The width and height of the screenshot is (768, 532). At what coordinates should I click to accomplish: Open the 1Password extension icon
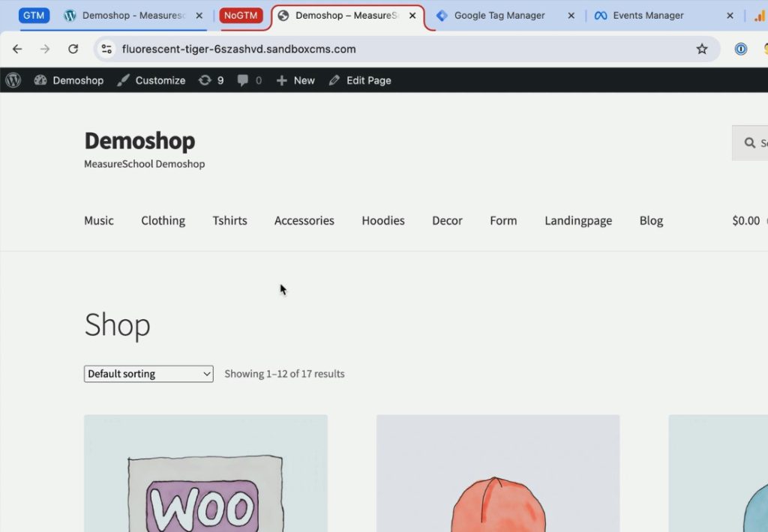[740, 49]
